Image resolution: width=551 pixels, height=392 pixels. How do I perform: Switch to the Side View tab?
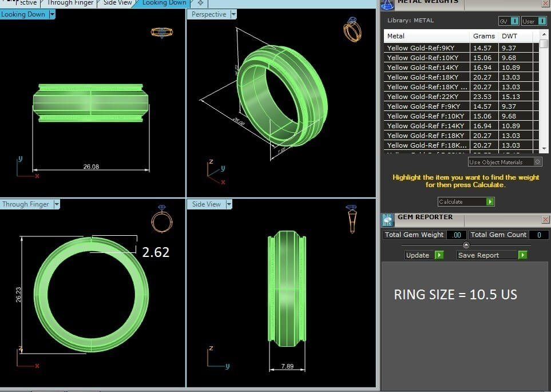point(117,3)
